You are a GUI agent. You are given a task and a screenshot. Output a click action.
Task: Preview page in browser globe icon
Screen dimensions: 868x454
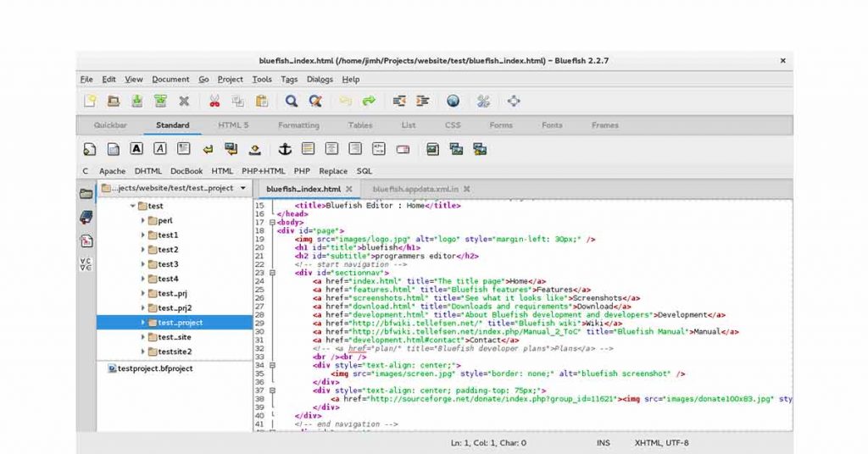(453, 102)
